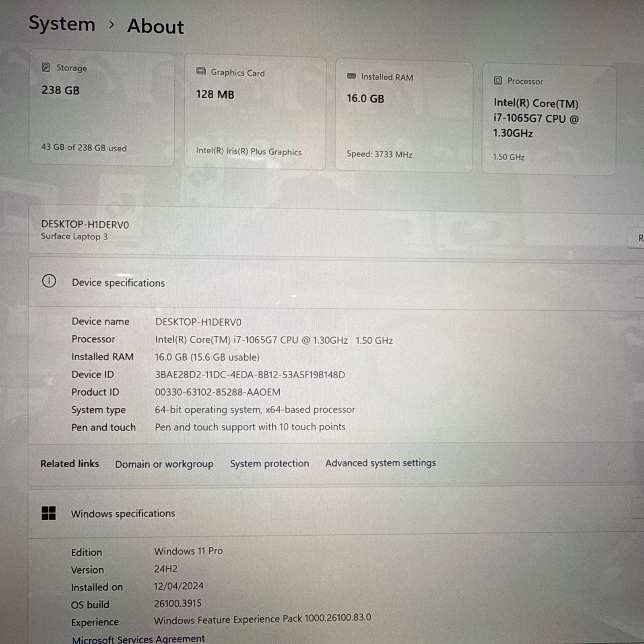This screenshot has height=644, width=644.
Task: Select Installed on date 12/04/2024
Action: [179, 586]
